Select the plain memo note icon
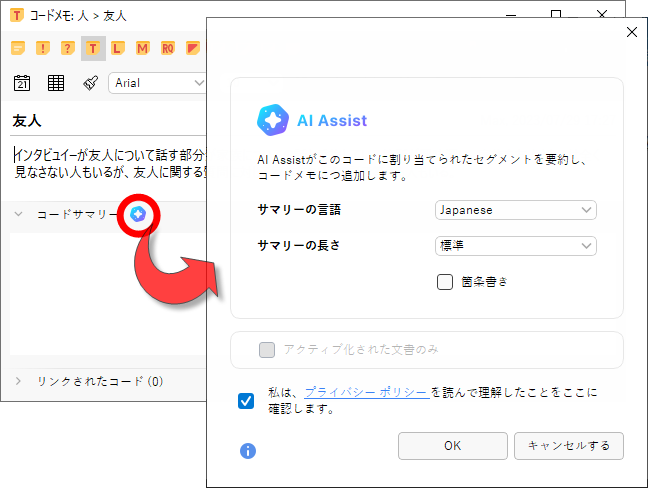 pyautogui.click(x=18, y=48)
